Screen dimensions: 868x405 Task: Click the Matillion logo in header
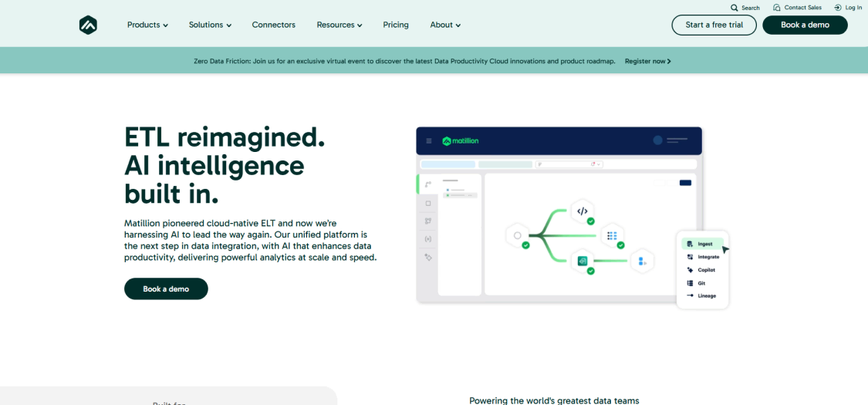[x=88, y=25]
